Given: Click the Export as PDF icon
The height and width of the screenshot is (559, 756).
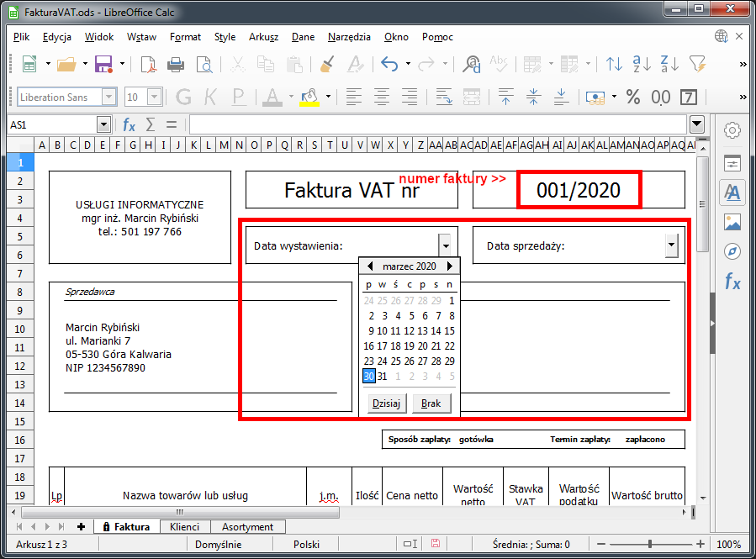Looking at the screenshot, I should coord(149,65).
